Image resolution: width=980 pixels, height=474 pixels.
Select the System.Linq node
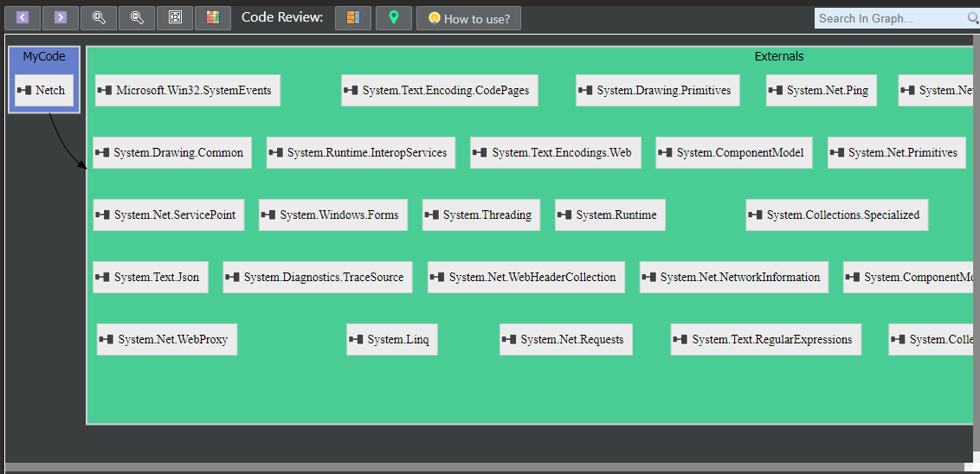coord(392,339)
